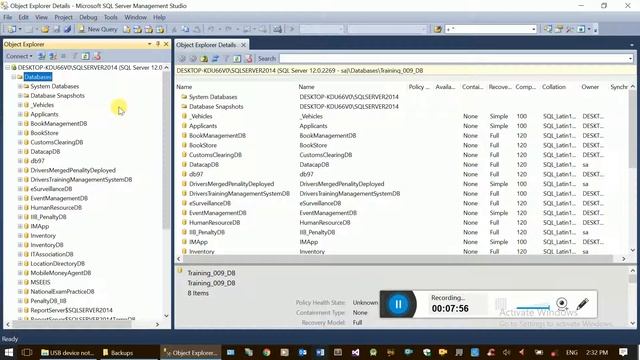Click the Recovery Model column header
This screenshot has width=640, height=360.
(x=500, y=87)
